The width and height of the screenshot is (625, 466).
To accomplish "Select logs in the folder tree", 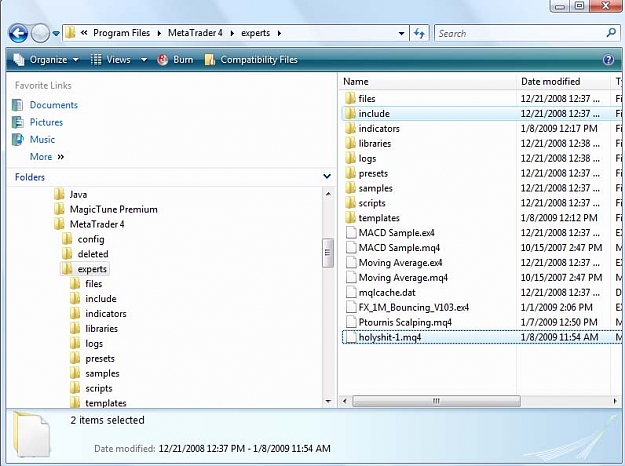I will (94, 344).
